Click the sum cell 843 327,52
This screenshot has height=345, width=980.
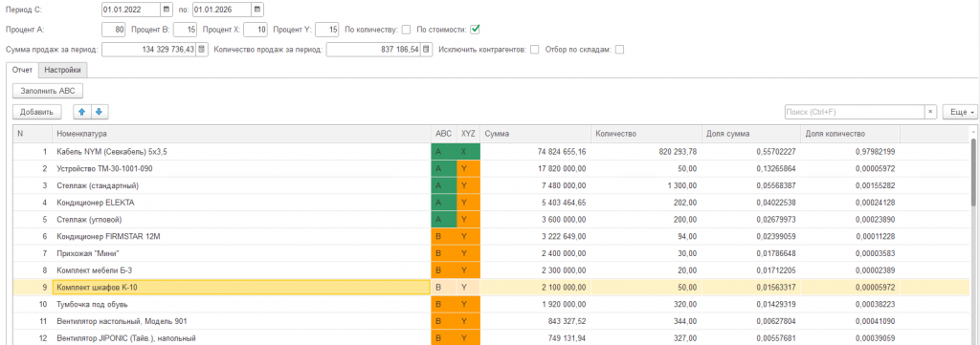pyautogui.click(x=536, y=321)
